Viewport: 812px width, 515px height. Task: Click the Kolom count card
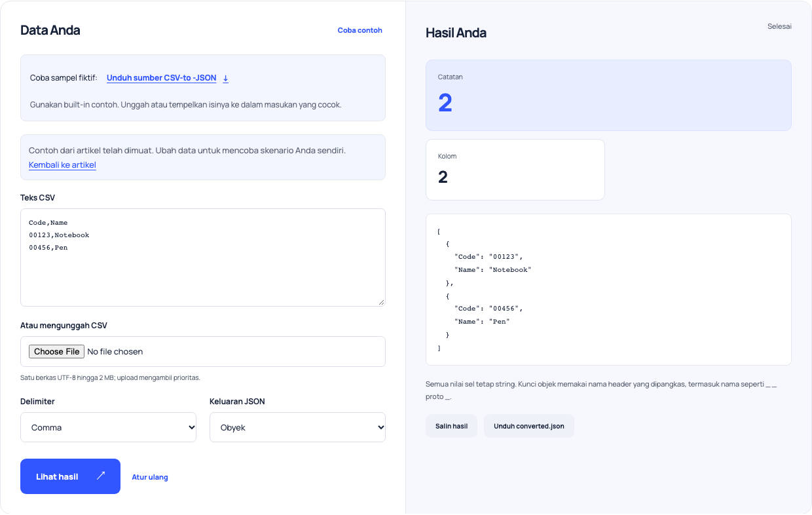[515, 170]
